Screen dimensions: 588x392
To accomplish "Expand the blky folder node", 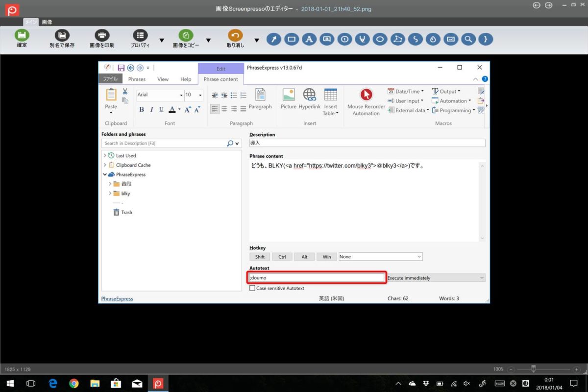I will tap(110, 194).
